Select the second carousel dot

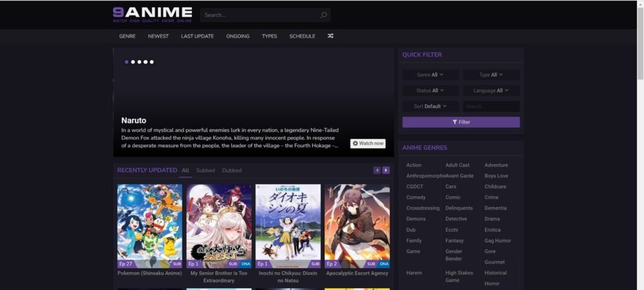pyautogui.click(x=133, y=62)
